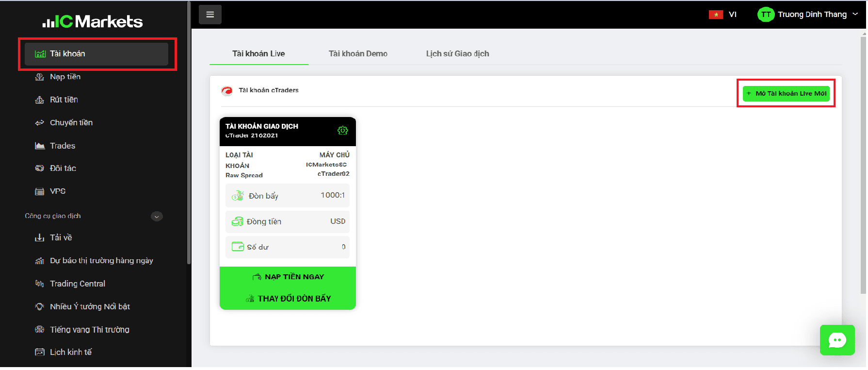
Task: Click the USD currency value
Action: pyautogui.click(x=338, y=221)
